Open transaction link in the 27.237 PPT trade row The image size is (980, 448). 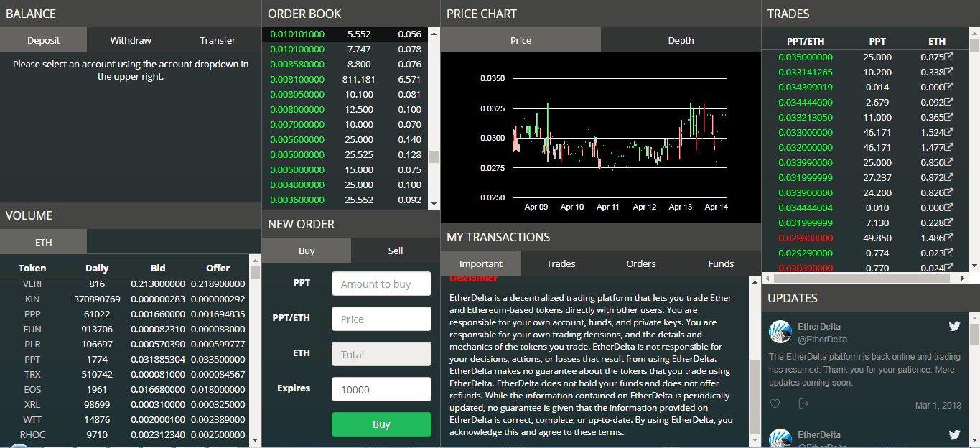pyautogui.click(x=949, y=177)
